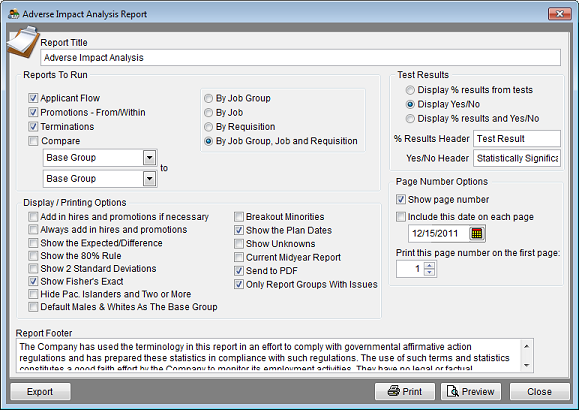579x410 pixels.
Task: Enable Breakout Minorities checkbox
Action: click(239, 216)
